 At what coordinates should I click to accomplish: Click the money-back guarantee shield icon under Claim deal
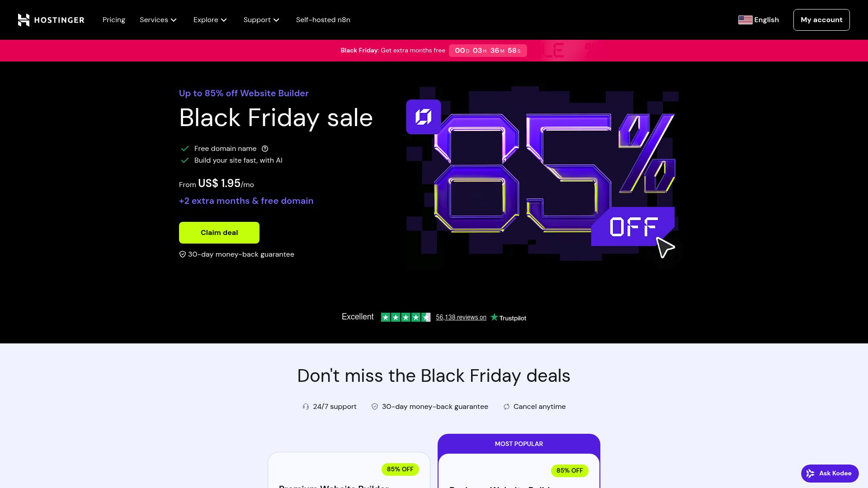(x=183, y=254)
